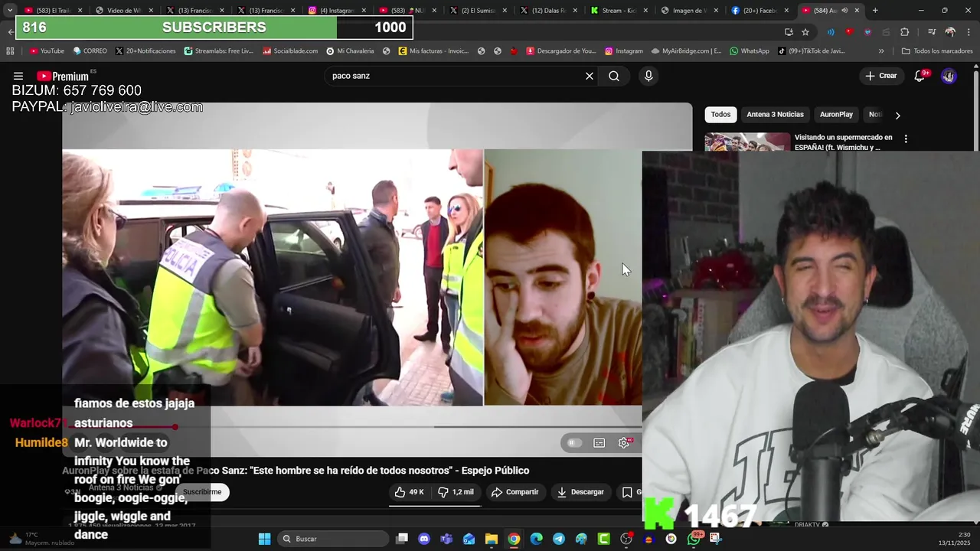Open Discord from the taskbar

pos(424,539)
